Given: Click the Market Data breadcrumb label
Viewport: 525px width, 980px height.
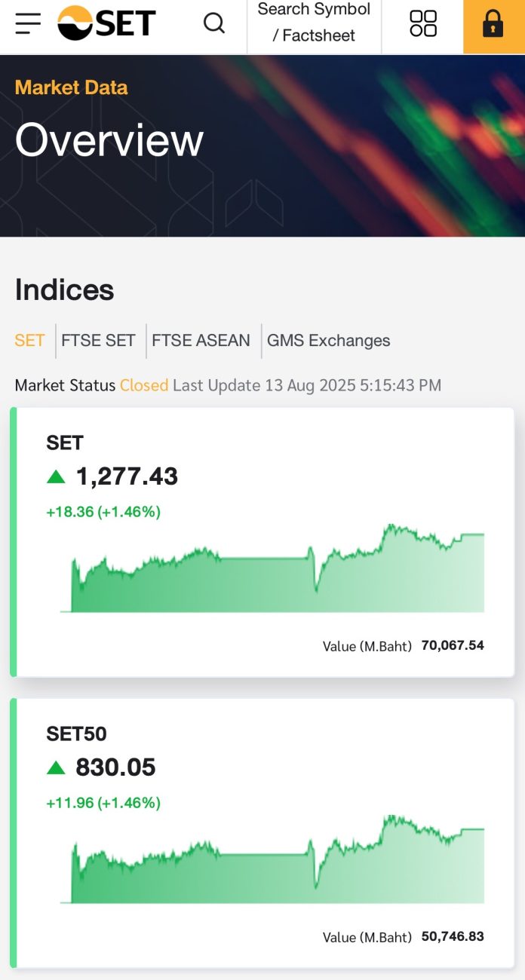Looking at the screenshot, I should (x=71, y=87).
